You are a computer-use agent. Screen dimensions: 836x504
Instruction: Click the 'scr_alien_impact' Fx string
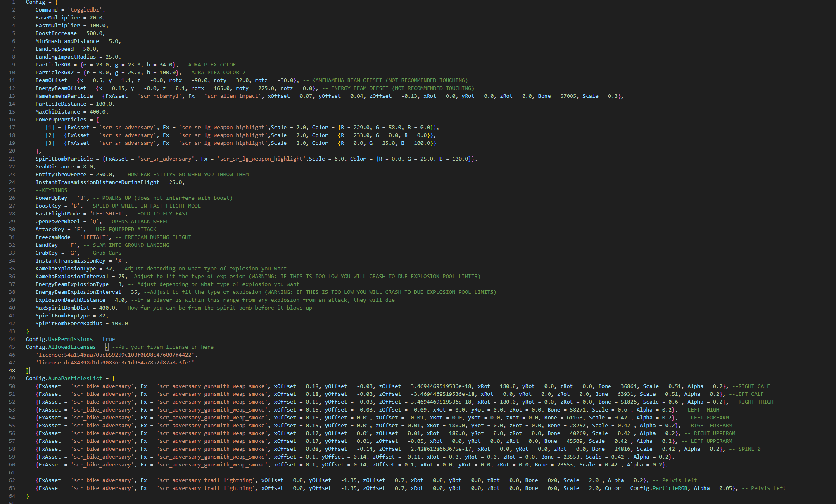[233, 96]
